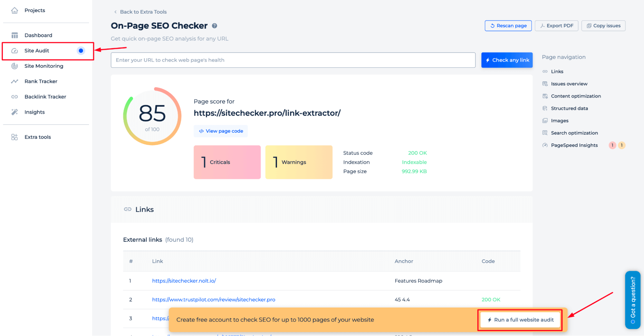Image resolution: width=644 pixels, height=336 pixels.
Task: Click View page code button
Action: (221, 131)
